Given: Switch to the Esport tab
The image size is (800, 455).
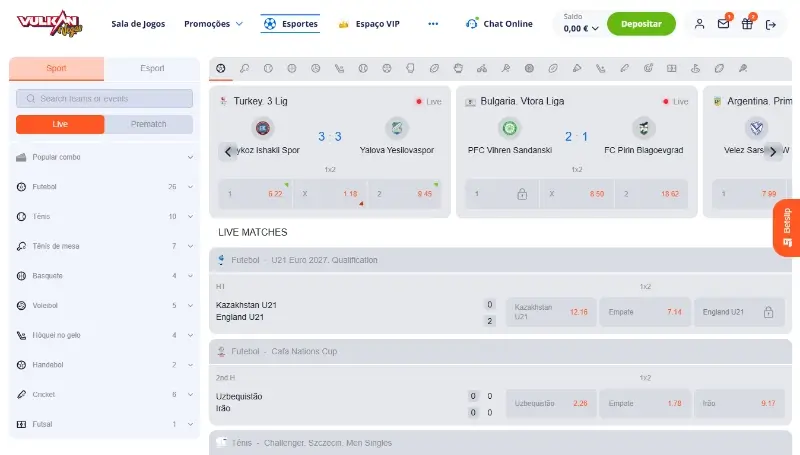Looking at the screenshot, I should (152, 69).
